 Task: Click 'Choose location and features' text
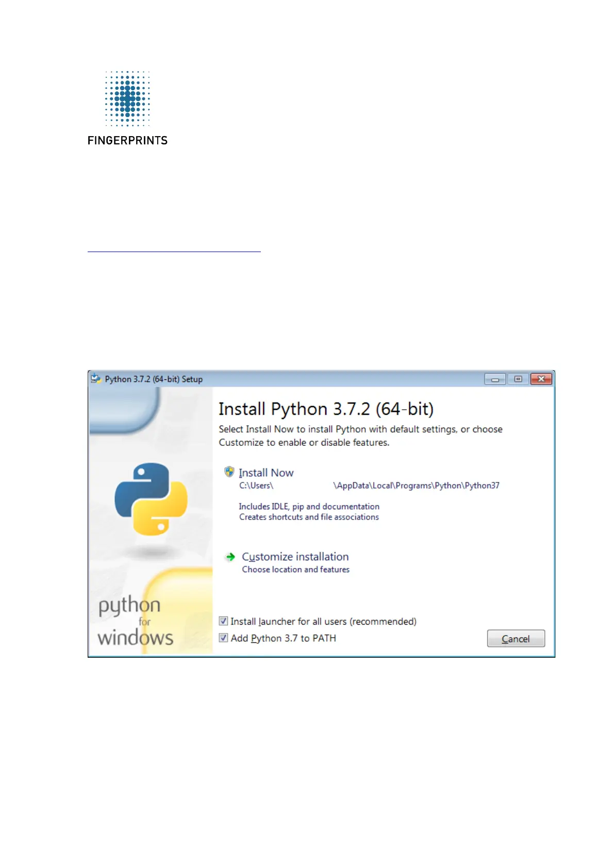pyautogui.click(x=296, y=570)
